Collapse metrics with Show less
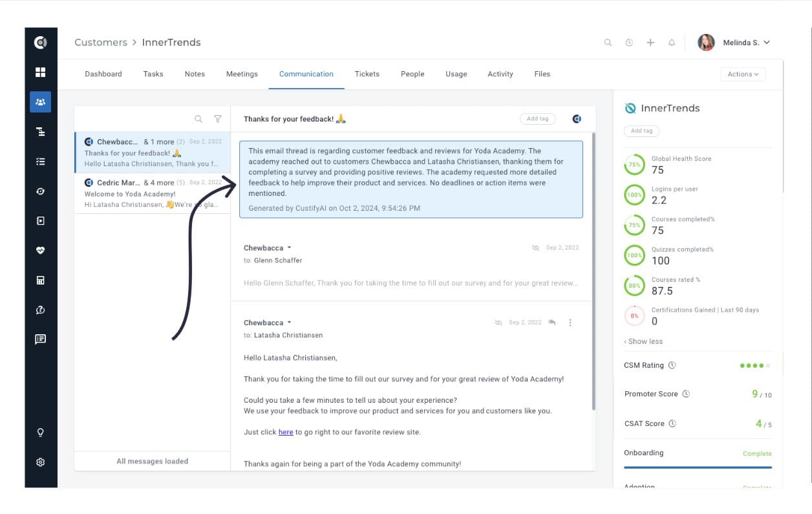The height and width of the screenshot is (514, 812). click(643, 341)
